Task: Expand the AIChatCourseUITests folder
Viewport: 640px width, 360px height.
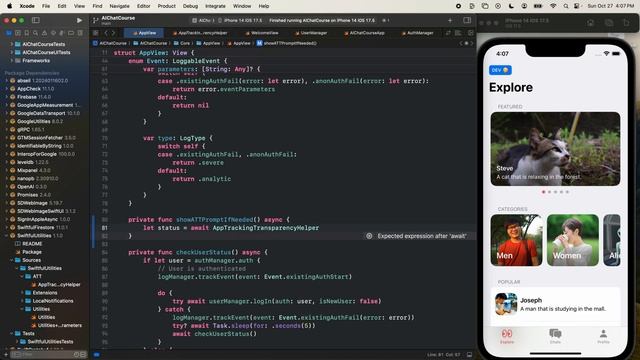Action: tap(11, 52)
